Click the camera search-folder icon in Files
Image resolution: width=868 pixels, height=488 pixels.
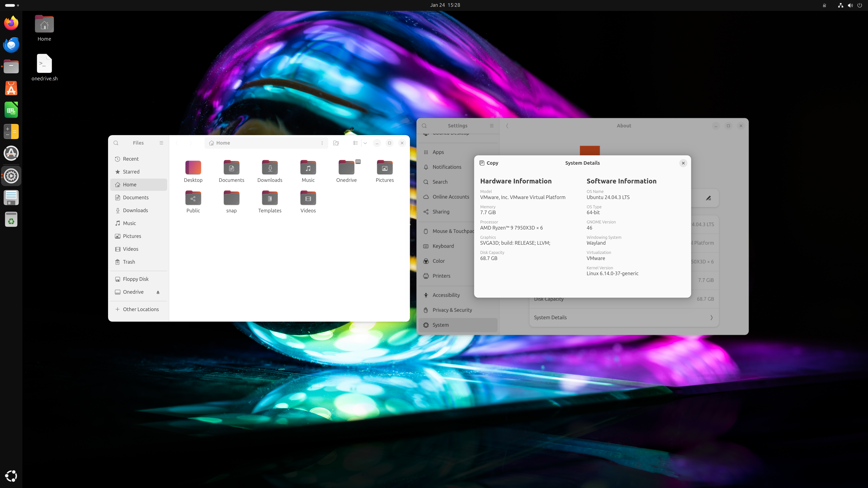[x=336, y=143]
